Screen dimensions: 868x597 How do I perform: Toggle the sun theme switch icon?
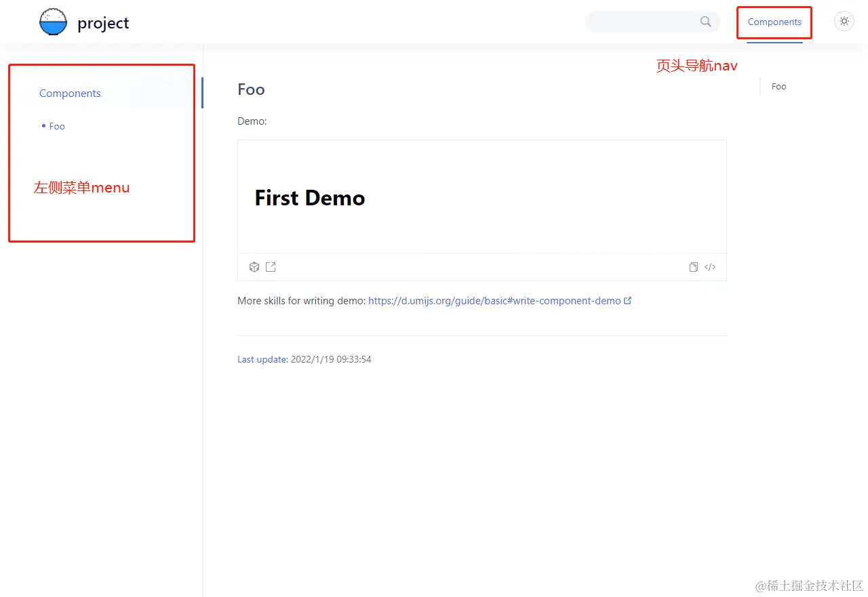coord(844,21)
